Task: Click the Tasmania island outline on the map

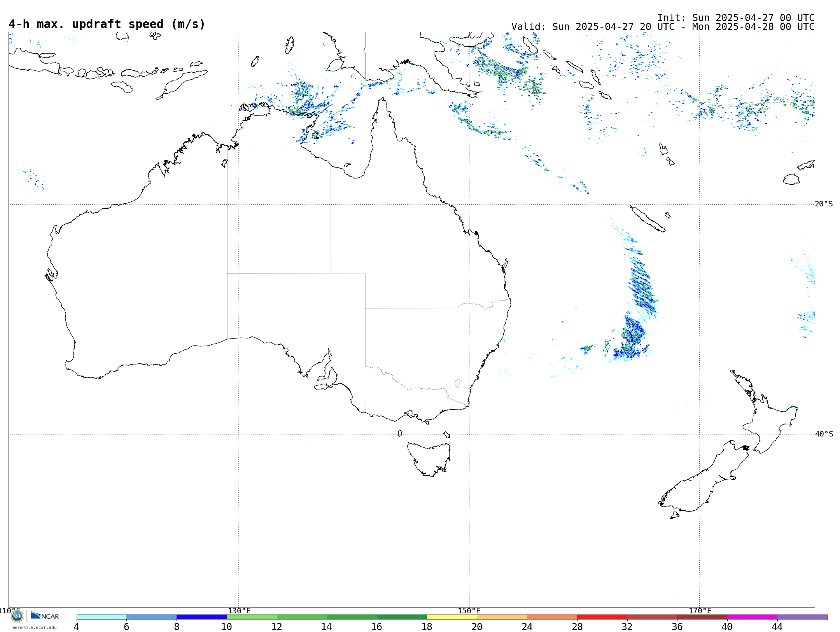Action: pyautogui.click(x=429, y=459)
